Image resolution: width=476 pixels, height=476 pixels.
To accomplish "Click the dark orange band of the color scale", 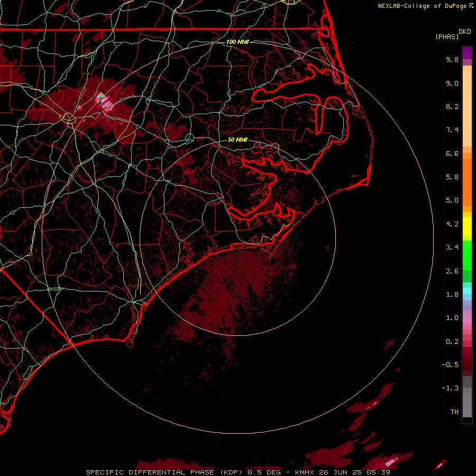I will tap(467, 183).
